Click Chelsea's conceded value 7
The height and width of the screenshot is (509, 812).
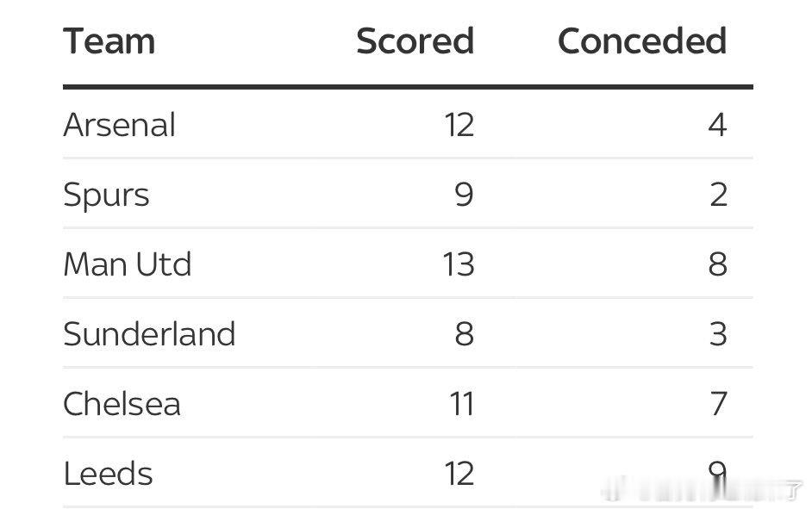pyautogui.click(x=719, y=404)
